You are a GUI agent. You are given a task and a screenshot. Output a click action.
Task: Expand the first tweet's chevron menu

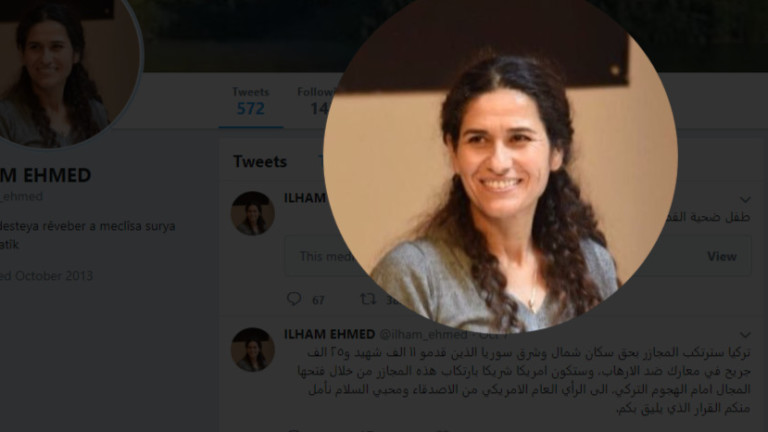coord(745,199)
